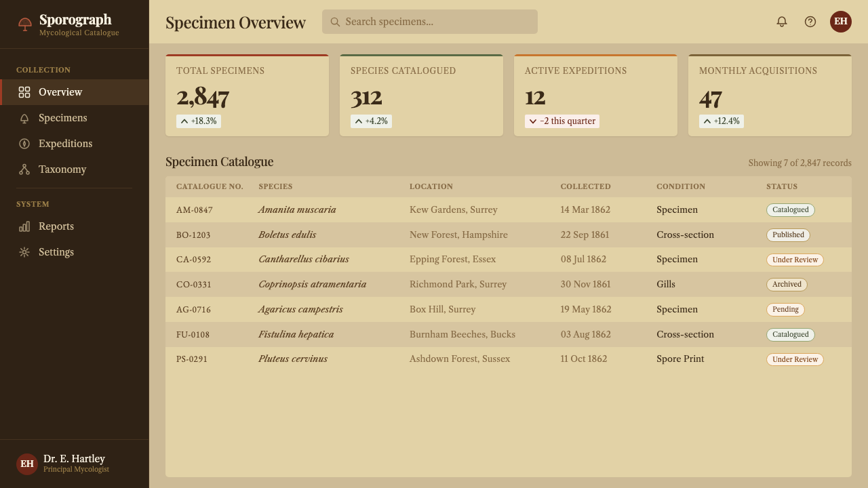Open the Species Catalogued card
The image size is (868, 488).
click(421, 96)
